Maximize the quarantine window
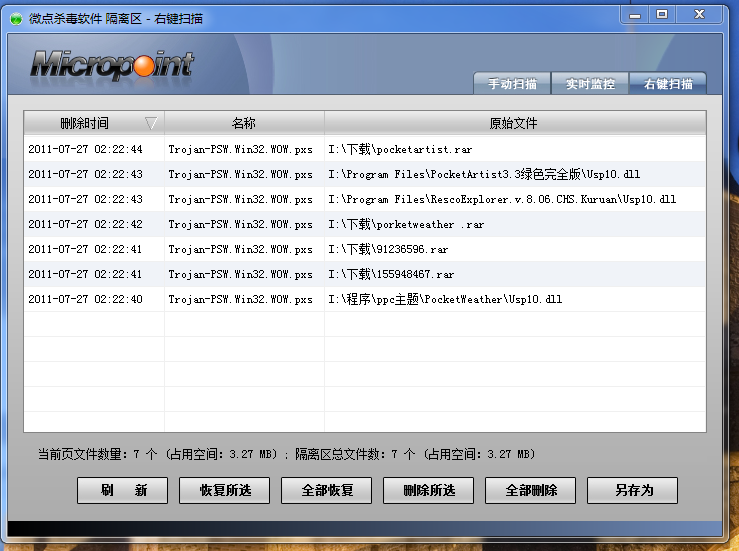This screenshot has height=551, width=739. pos(662,14)
